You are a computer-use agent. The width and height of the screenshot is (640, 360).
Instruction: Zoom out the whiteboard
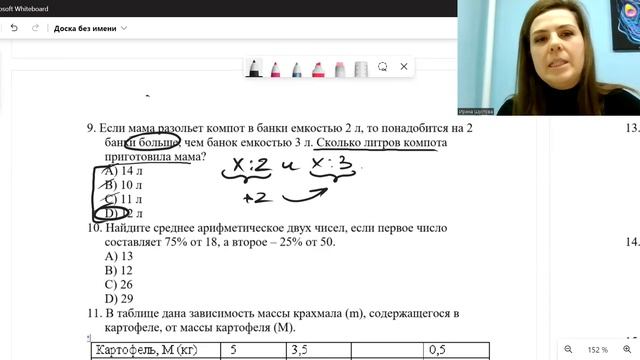coord(568,349)
